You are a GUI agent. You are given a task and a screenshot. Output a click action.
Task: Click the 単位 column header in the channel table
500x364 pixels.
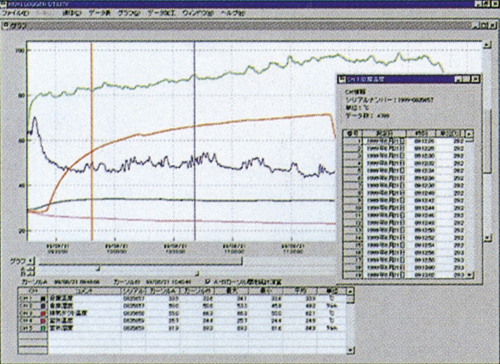[x=332, y=291]
